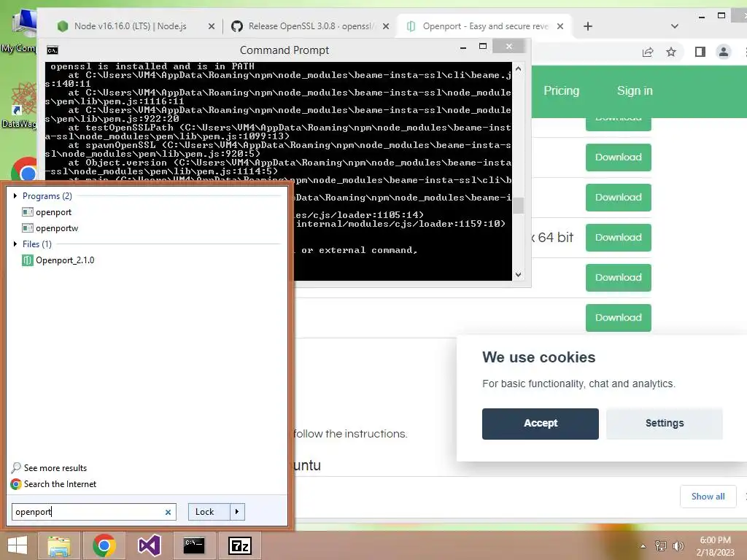The image size is (747, 560).
Task: Click the Chrome share page icon
Action: pyautogui.click(x=648, y=52)
